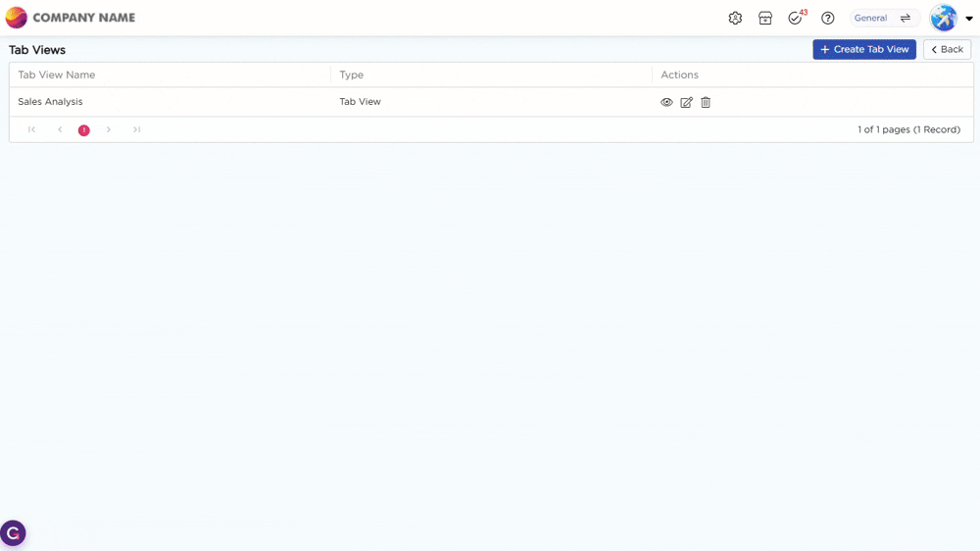Click the help question mark icon
The image size is (980, 551).
(828, 18)
